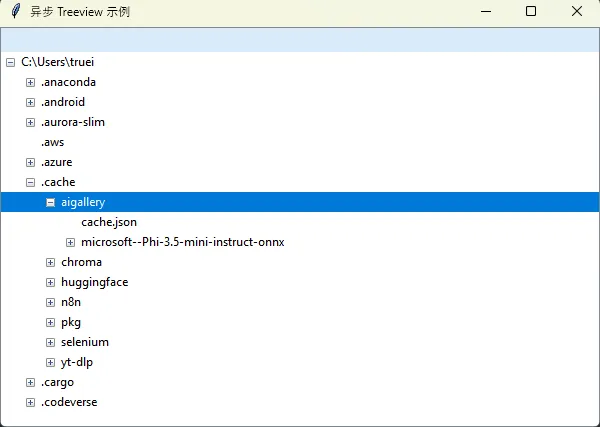This screenshot has width=600, height=427.
Task: Select the cache.json file
Action: coord(109,222)
